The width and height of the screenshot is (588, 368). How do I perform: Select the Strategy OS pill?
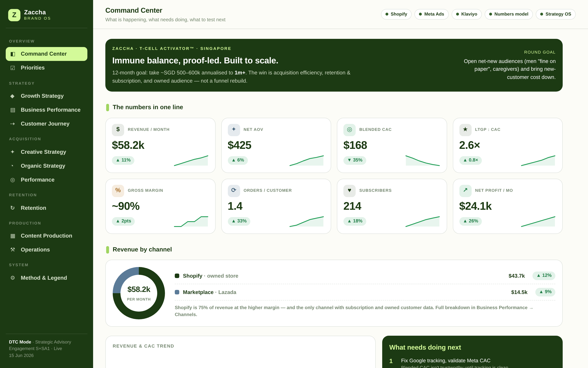coord(556,14)
